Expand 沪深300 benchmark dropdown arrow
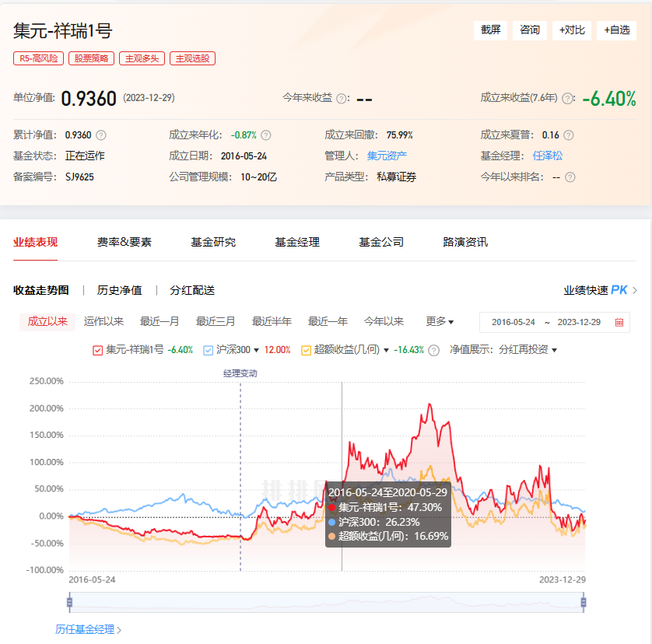The height and width of the screenshot is (644, 652). point(256,351)
